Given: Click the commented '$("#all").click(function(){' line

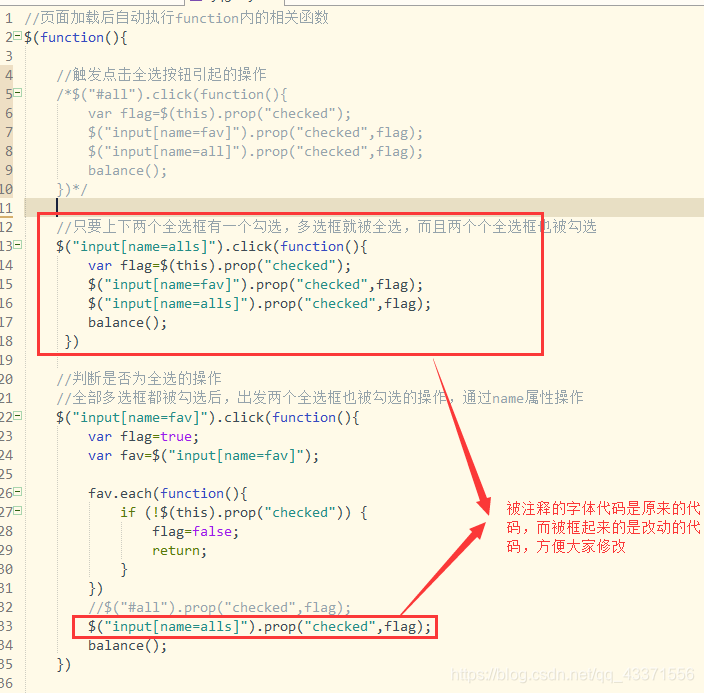Looking at the screenshot, I should pos(172,94).
